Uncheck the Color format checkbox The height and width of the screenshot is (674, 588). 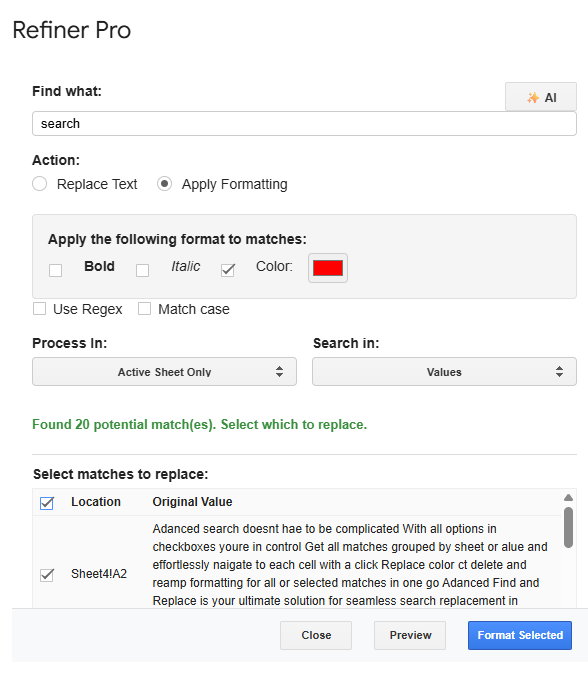pos(228,270)
